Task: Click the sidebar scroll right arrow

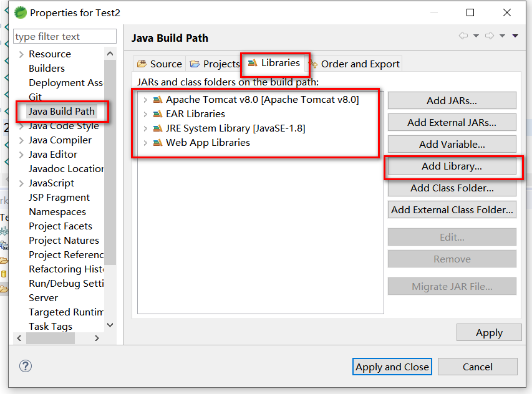Action: click(x=97, y=338)
